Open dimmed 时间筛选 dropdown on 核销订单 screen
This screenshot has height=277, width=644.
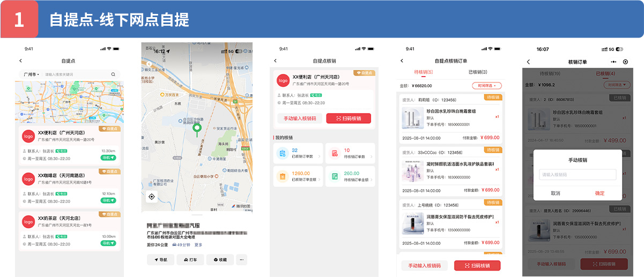point(617,85)
